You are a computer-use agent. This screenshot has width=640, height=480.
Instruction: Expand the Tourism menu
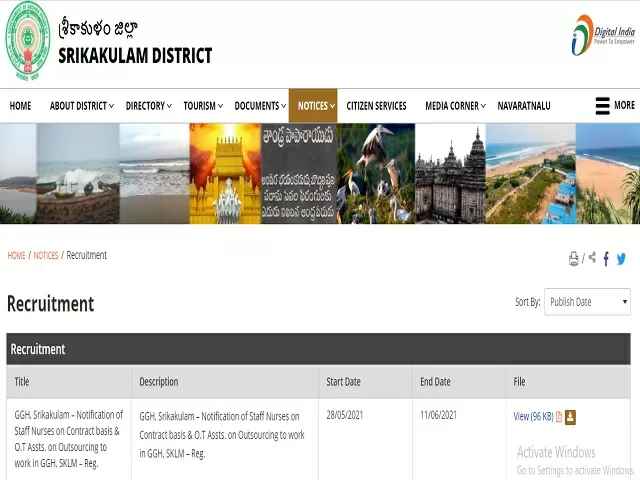point(204,106)
